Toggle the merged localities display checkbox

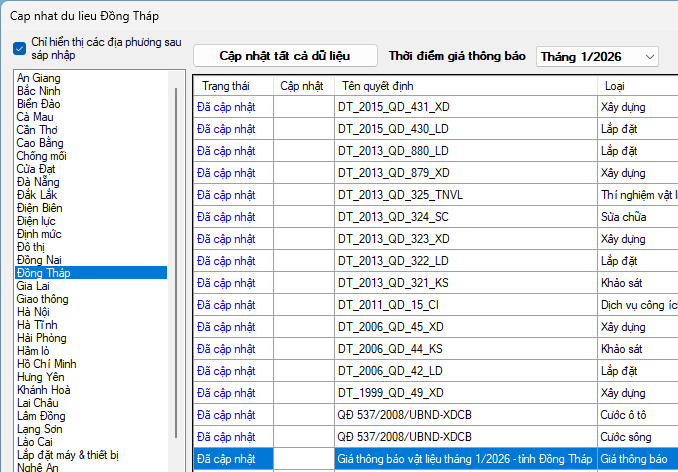[x=20, y=49]
